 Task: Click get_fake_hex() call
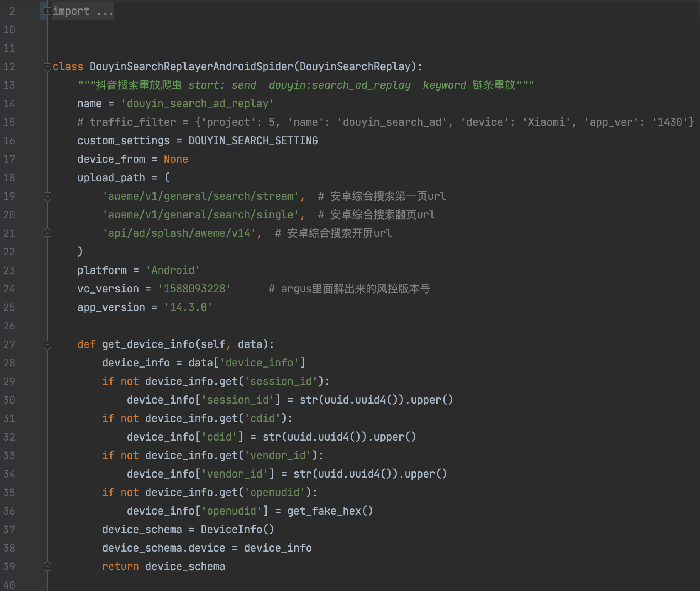(x=330, y=511)
